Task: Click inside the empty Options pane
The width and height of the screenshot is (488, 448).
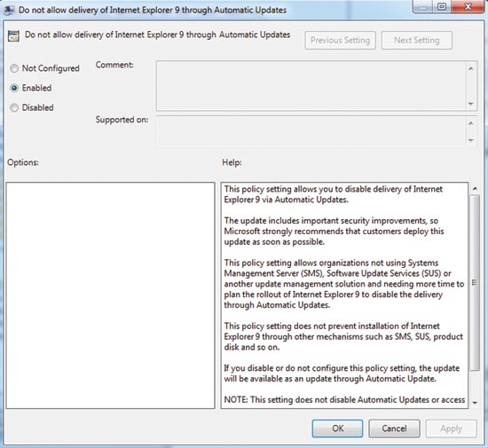Action: click(110, 295)
